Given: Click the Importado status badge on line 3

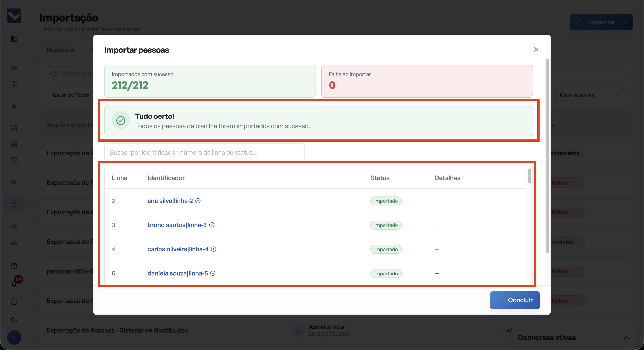Looking at the screenshot, I should [386, 225].
